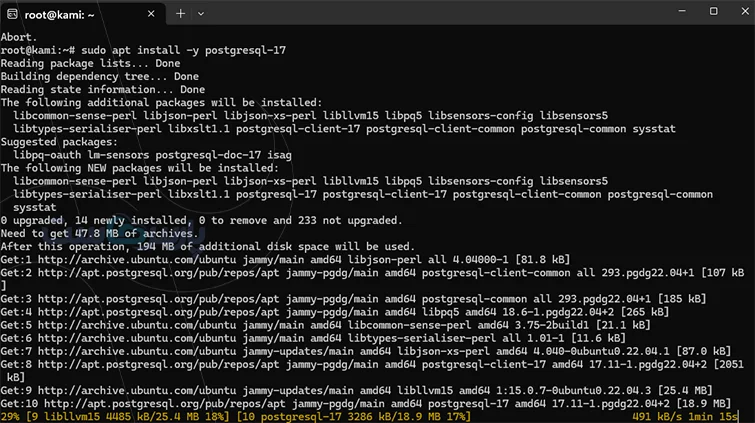Click the Get:8 postgresql-client-17 line
Viewport: 755px width, 423px height.
pos(372,370)
